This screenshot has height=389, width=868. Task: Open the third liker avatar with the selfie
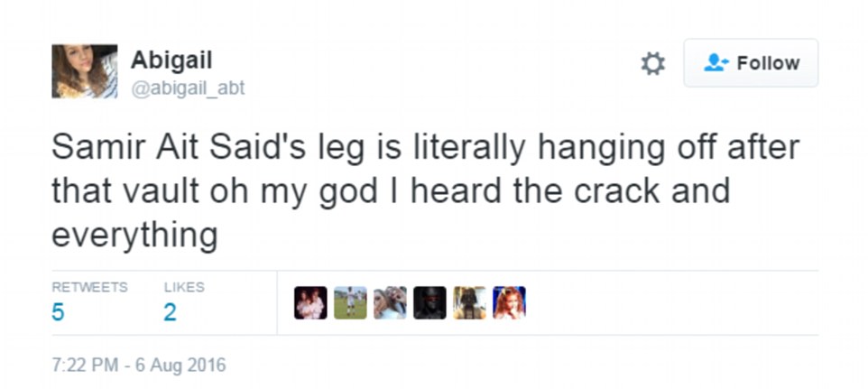[x=390, y=303]
